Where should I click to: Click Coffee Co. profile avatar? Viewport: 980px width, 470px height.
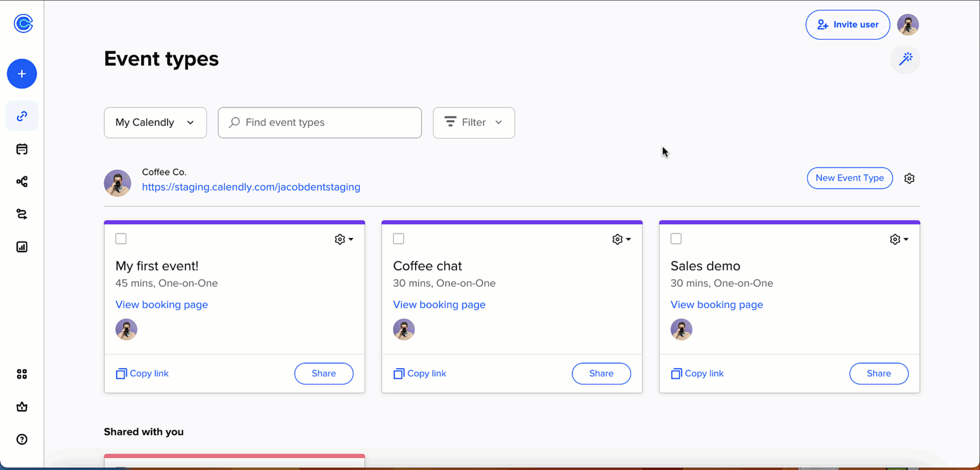[117, 183]
